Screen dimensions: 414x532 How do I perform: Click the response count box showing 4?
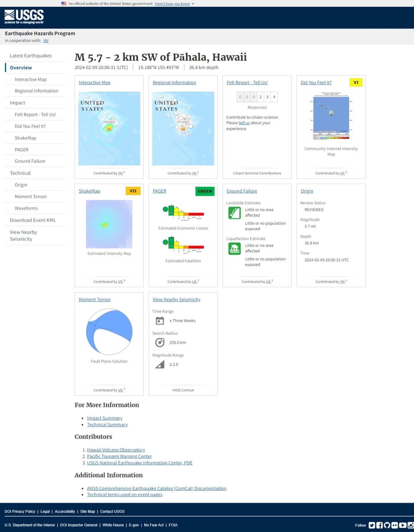(x=274, y=97)
